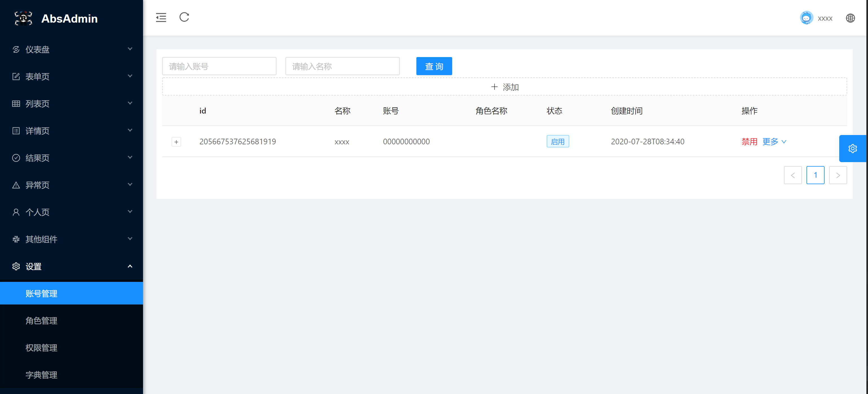
Task: Open the 字典管理 menu item
Action: point(41,375)
